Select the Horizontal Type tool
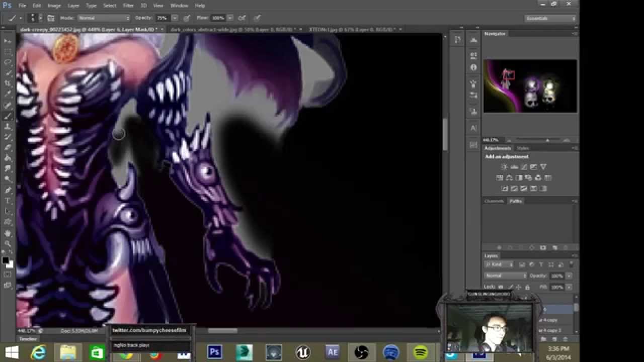Viewport: 644px width, 362px height. (8, 201)
